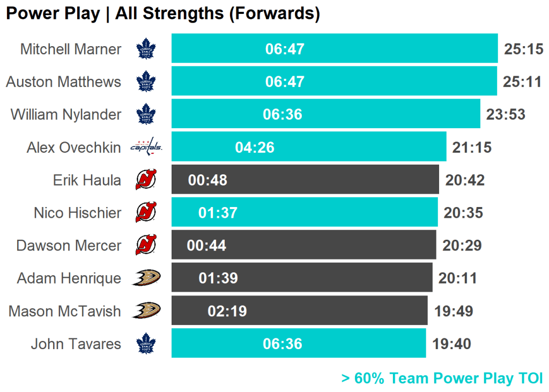Click the Capitals logo next to Alex Ovechkin
Viewport: 549px width, 392px height.
coord(146,146)
